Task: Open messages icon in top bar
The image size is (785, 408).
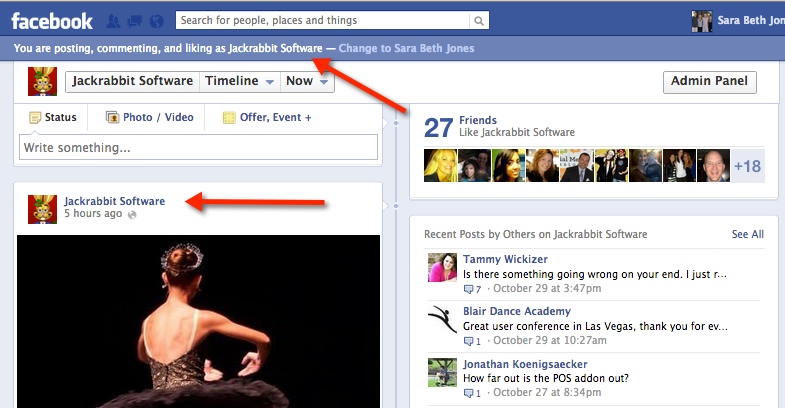Action: (135, 21)
